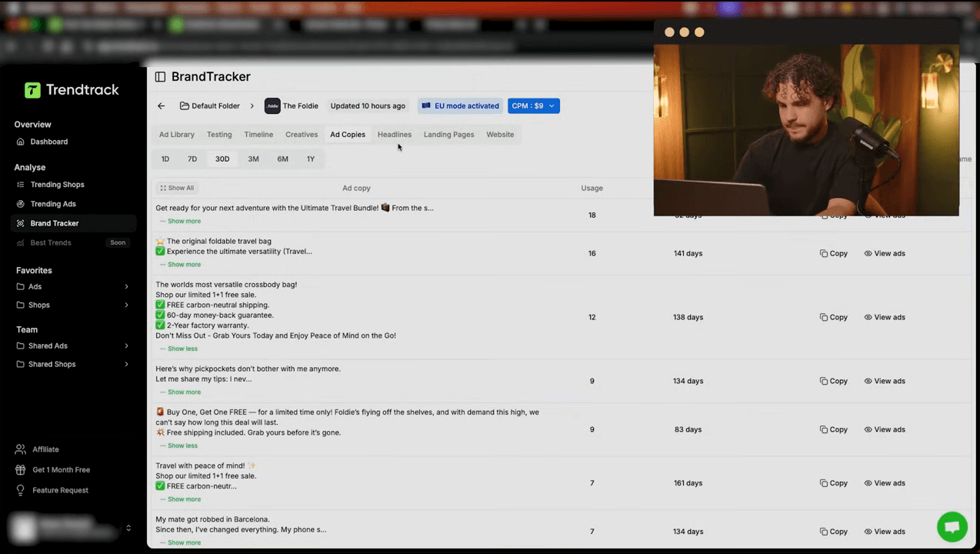Click the Usage column header

(592, 189)
